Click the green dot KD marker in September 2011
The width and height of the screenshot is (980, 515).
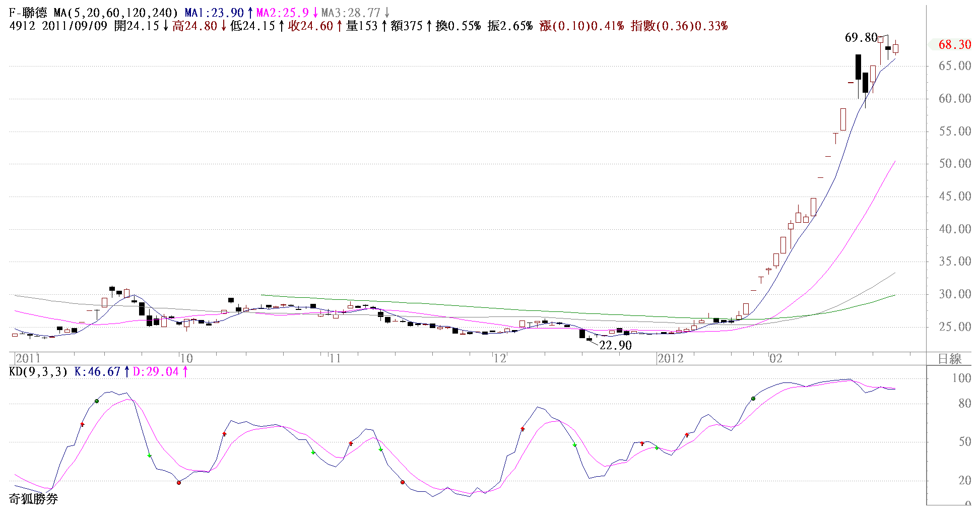(x=97, y=401)
